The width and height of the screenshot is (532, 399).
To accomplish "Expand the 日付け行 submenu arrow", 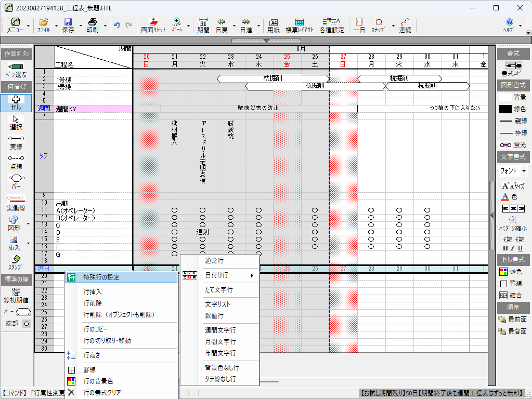I will click(x=252, y=275).
